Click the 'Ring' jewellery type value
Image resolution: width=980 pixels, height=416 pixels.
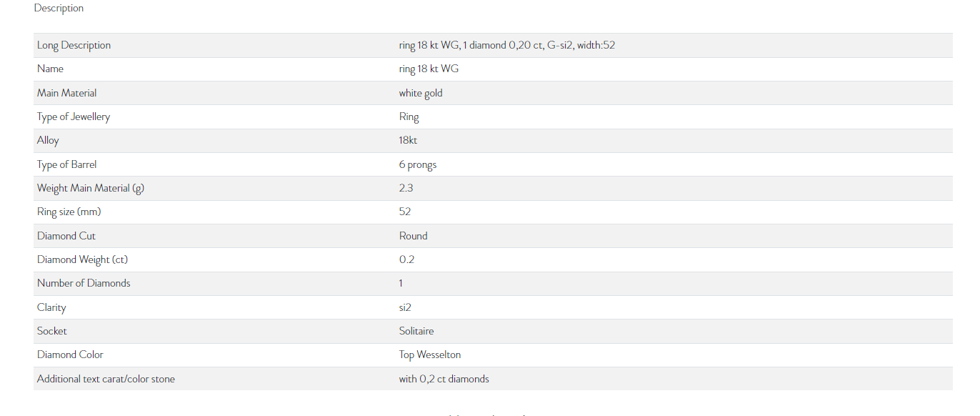(x=409, y=117)
